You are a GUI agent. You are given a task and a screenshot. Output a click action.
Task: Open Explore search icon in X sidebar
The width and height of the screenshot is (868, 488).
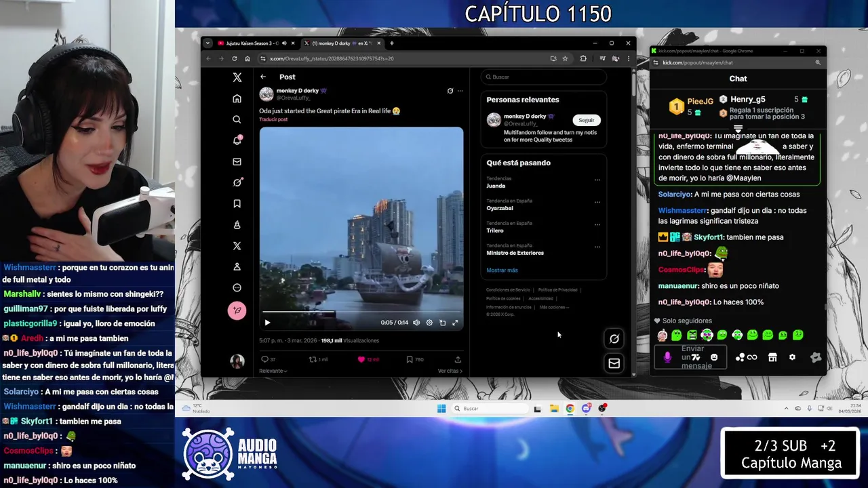click(237, 119)
